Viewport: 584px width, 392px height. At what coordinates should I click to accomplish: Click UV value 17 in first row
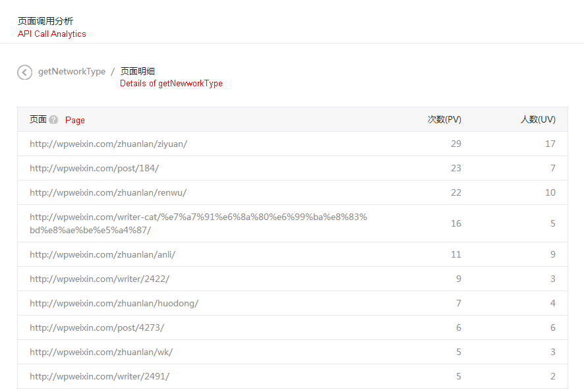click(550, 144)
